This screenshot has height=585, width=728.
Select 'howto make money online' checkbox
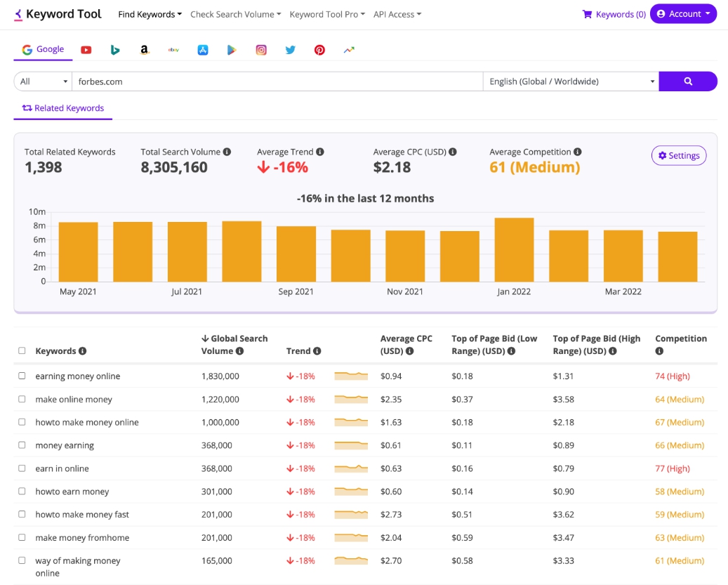click(22, 421)
